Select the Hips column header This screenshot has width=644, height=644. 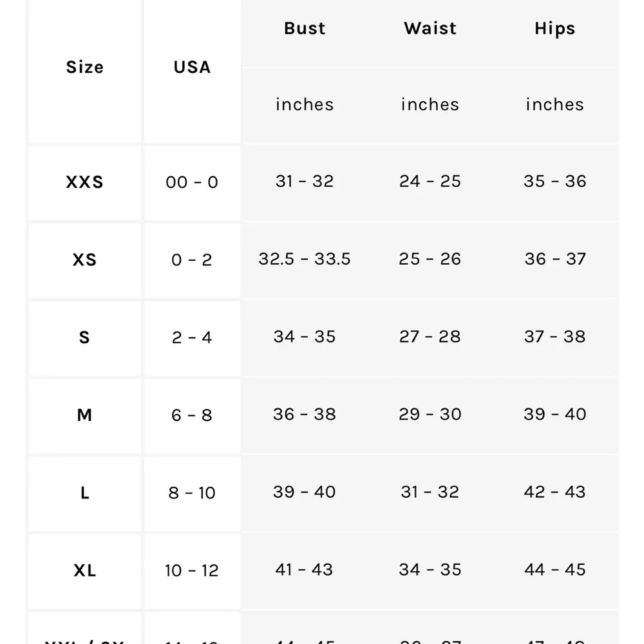(x=555, y=29)
